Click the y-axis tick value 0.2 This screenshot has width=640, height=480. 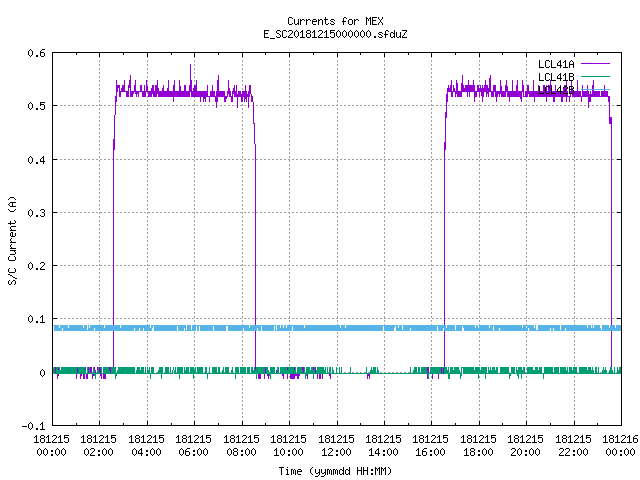36,266
